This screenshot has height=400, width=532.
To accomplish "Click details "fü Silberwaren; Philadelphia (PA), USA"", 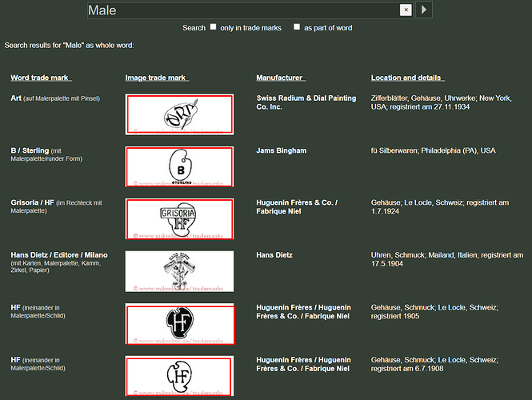I will pyautogui.click(x=434, y=150).
